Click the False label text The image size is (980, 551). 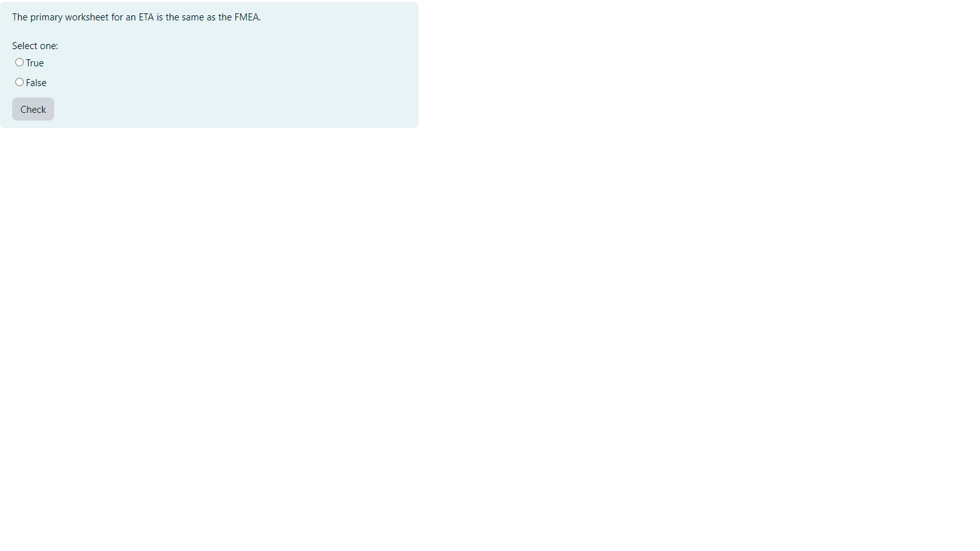37,82
